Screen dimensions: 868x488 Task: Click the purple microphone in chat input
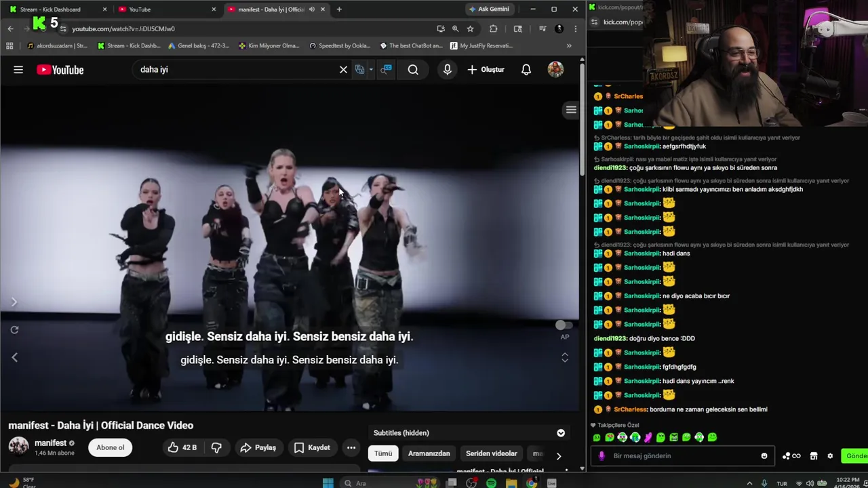[601, 456]
